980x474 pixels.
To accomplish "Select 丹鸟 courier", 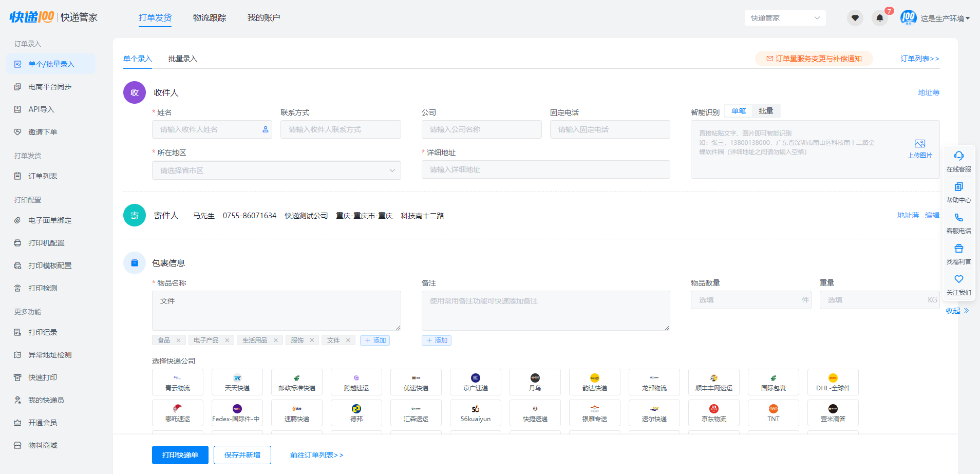I will (535, 382).
